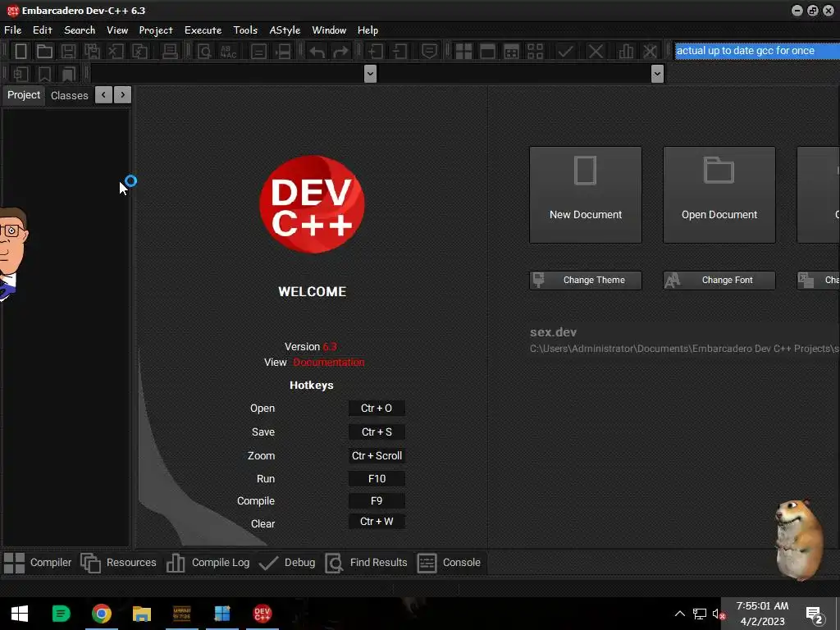Click the red 6.3 version link

pos(330,347)
